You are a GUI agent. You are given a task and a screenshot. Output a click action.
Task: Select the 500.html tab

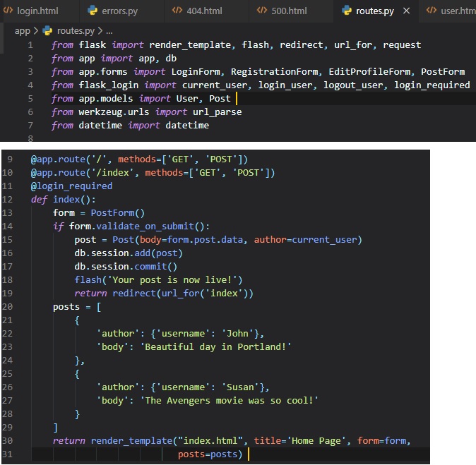(x=290, y=11)
